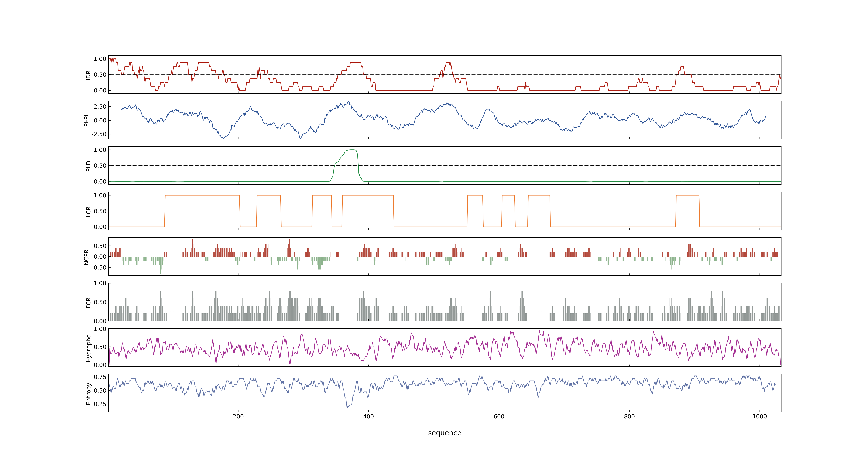
Task: Click the "LCR" y-axis label
Action: tap(88, 211)
